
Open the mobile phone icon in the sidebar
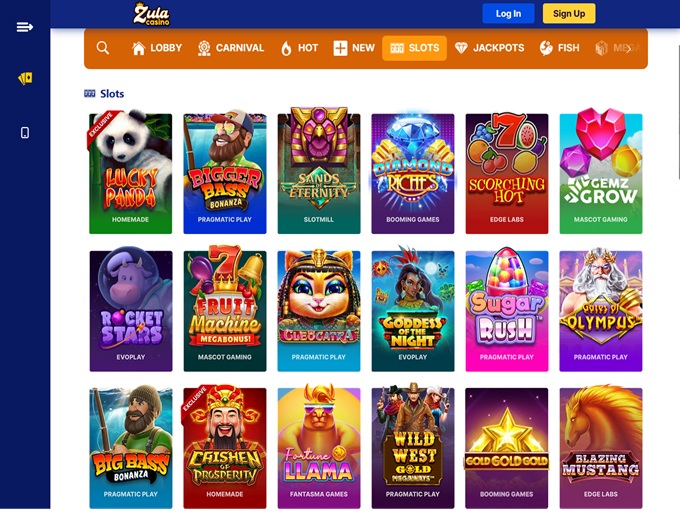[25, 132]
